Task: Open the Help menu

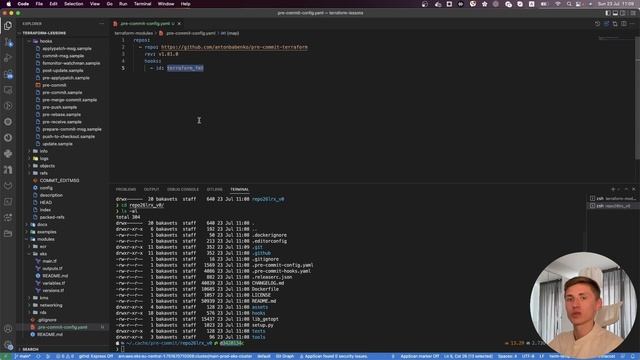Action: (x=185, y=4)
